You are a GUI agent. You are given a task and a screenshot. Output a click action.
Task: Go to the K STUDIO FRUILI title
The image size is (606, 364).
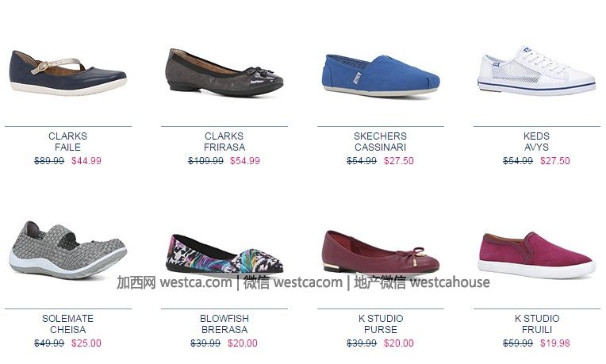click(x=537, y=324)
